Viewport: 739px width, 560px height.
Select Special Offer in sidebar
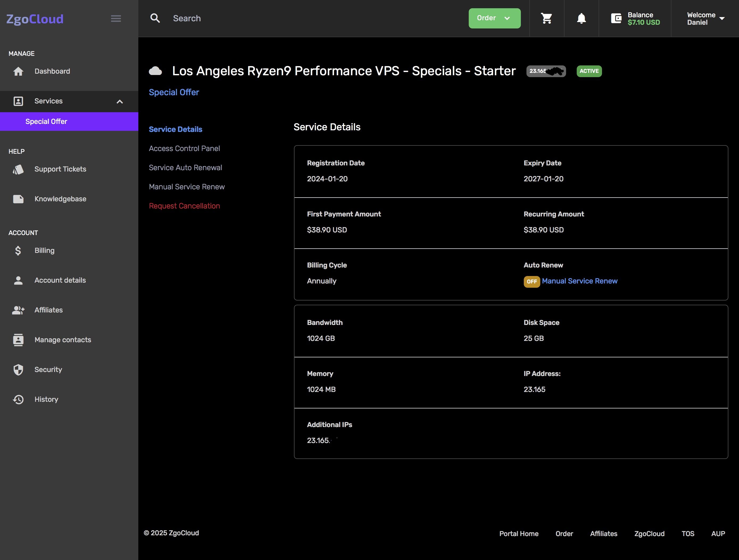(x=47, y=122)
